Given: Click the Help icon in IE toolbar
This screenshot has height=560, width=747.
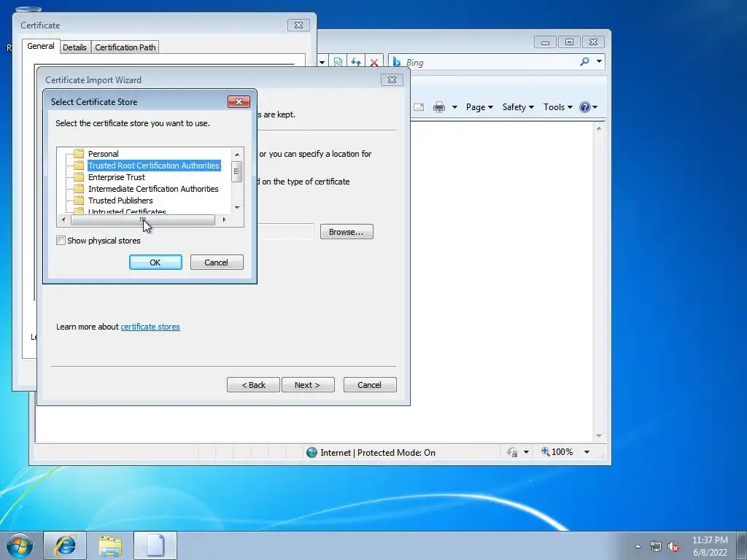Looking at the screenshot, I should pos(585,107).
